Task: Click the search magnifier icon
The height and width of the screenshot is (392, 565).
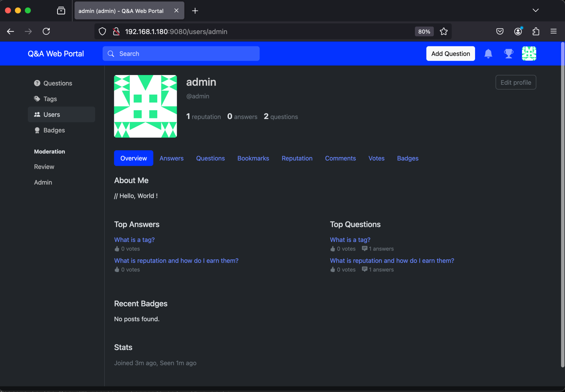Action: [111, 54]
